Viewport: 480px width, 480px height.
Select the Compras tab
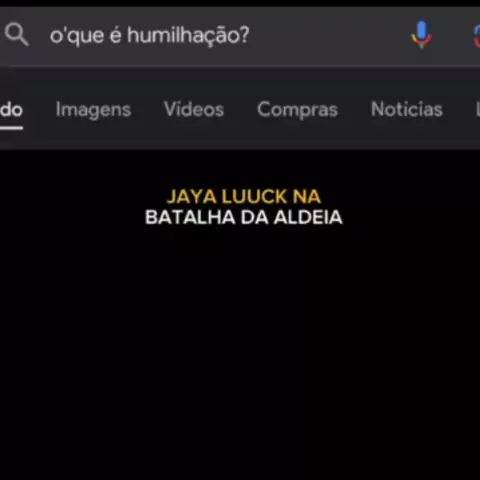coord(297,110)
